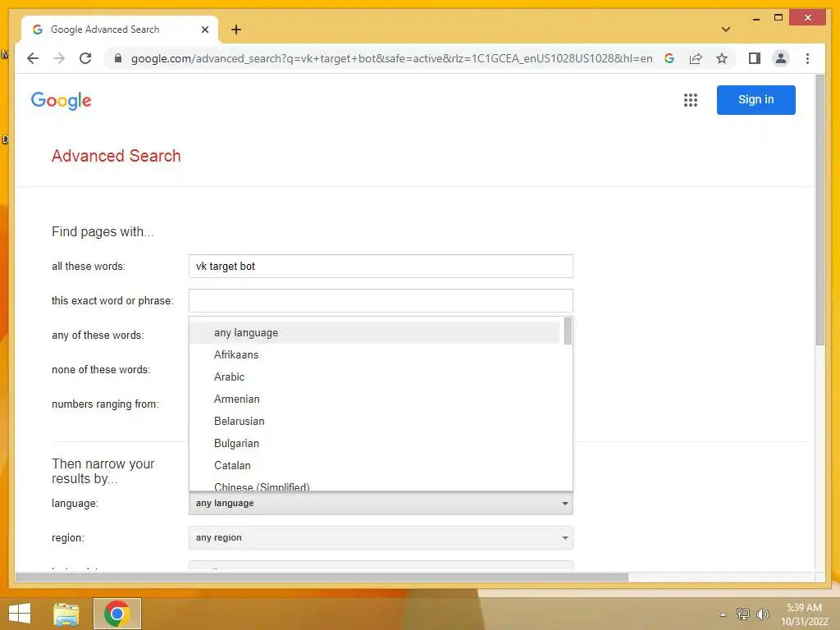
Task: Choose 'any language' from the list
Action: (375, 333)
